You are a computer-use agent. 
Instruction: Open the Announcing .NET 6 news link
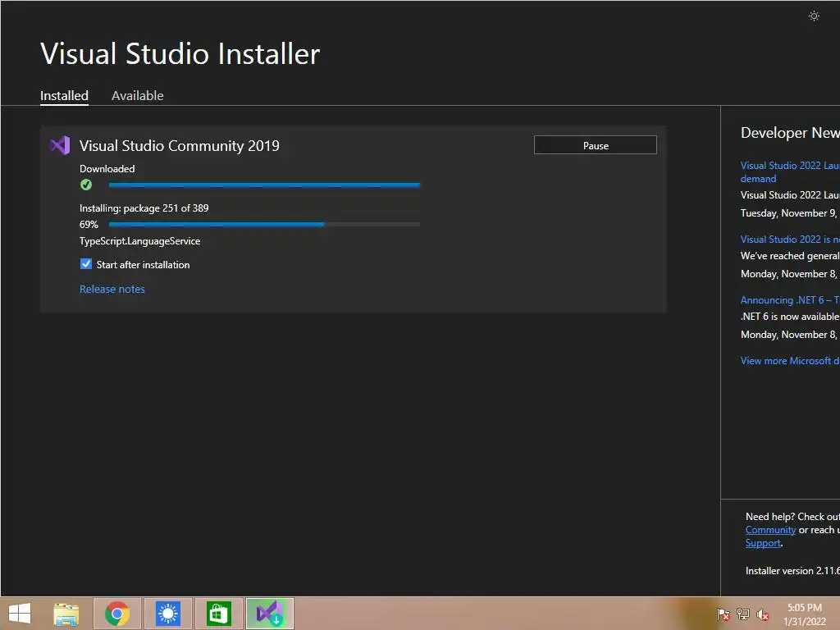[790, 300]
